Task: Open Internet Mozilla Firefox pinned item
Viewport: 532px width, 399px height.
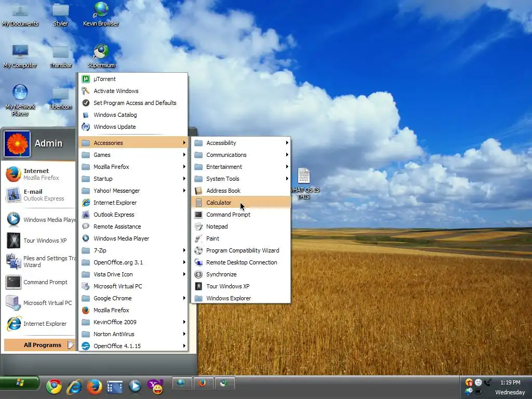Action: click(39, 174)
